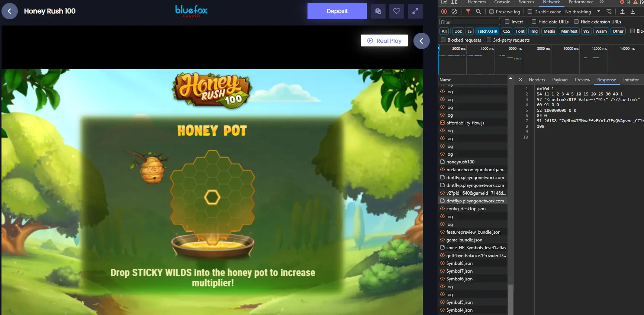Filter requests by Manifest
The image size is (644, 315).
569,31
